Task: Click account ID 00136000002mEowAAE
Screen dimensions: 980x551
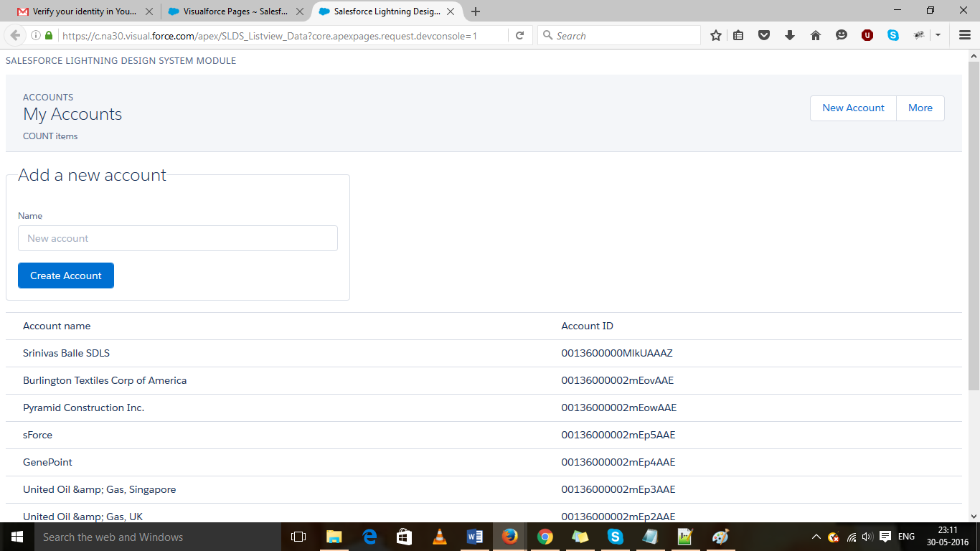Action: tap(619, 408)
